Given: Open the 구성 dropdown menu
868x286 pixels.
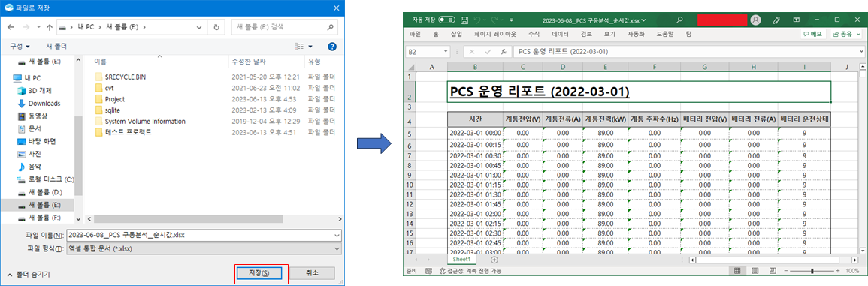Looking at the screenshot, I should point(20,47).
